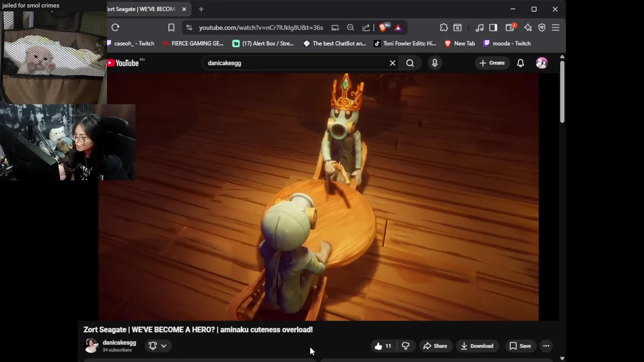Click the tab search icon beside extensions
This screenshot has width=644, height=362.
click(x=457, y=28)
